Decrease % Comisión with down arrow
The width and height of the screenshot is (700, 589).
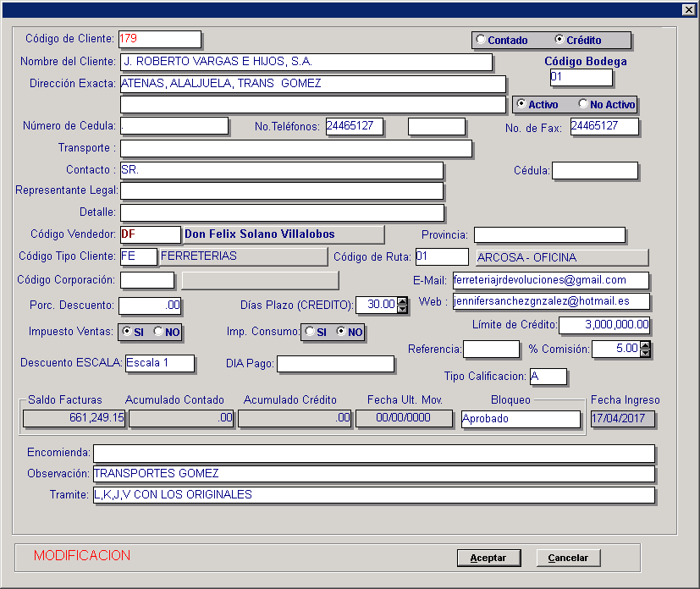coord(645,353)
